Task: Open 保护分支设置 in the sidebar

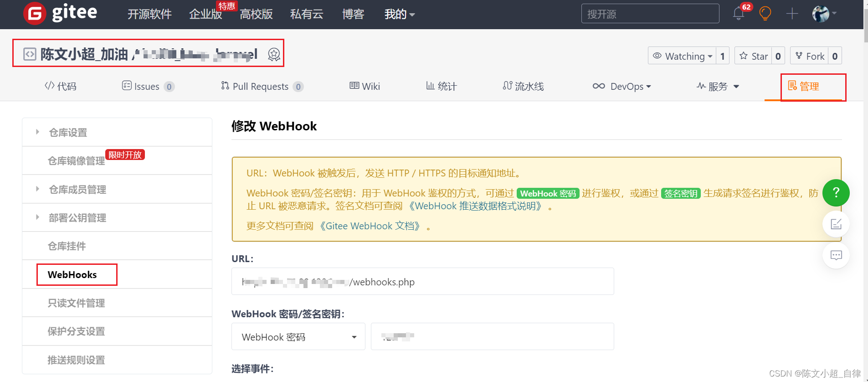Action: click(117, 331)
